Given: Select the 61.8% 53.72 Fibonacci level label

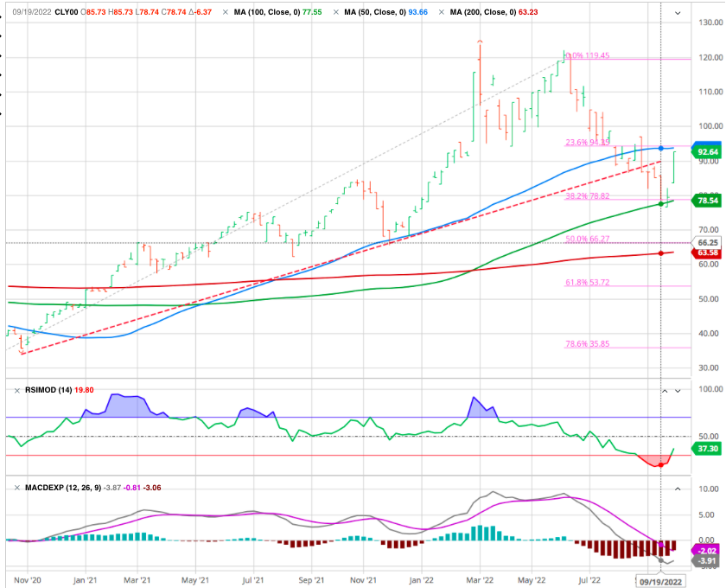Looking at the screenshot, I should pos(588,282).
